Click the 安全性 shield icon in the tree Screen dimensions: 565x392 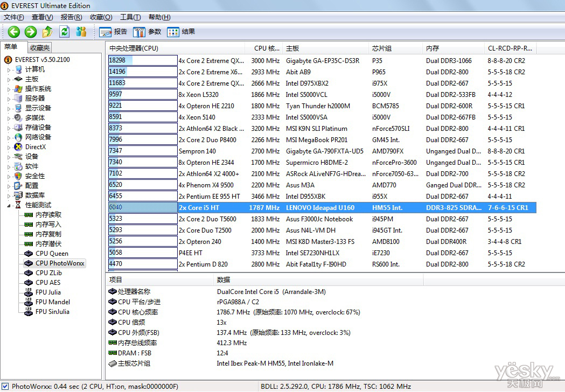pyautogui.click(x=18, y=176)
